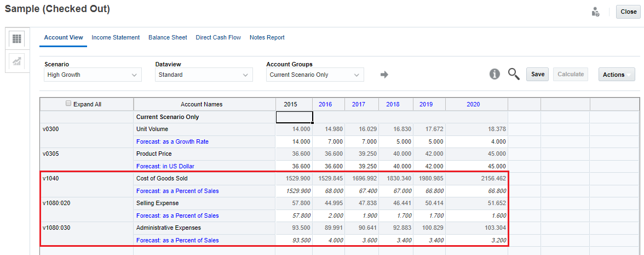The width and height of the screenshot is (644, 255).
Task: Toggle the Expand All checkbox
Action: coord(68,104)
